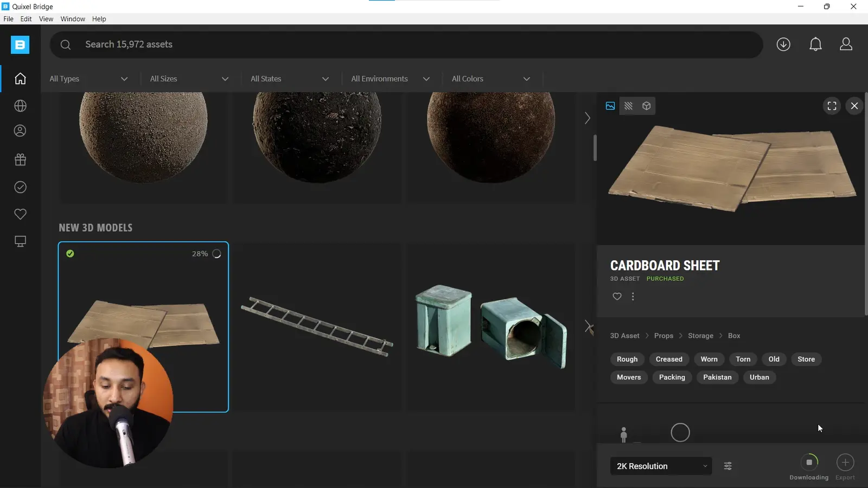Open the Local monitor icon in the sidebar
868x488 pixels.
tap(20, 241)
